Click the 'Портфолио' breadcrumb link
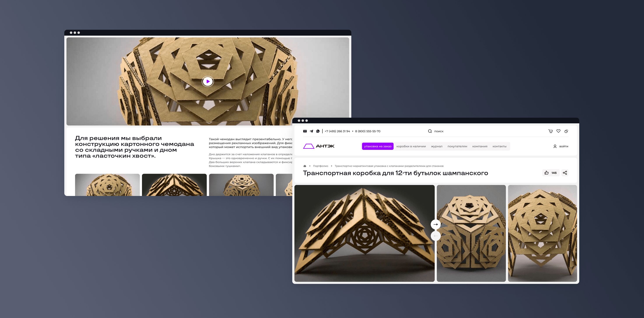 coord(320,166)
